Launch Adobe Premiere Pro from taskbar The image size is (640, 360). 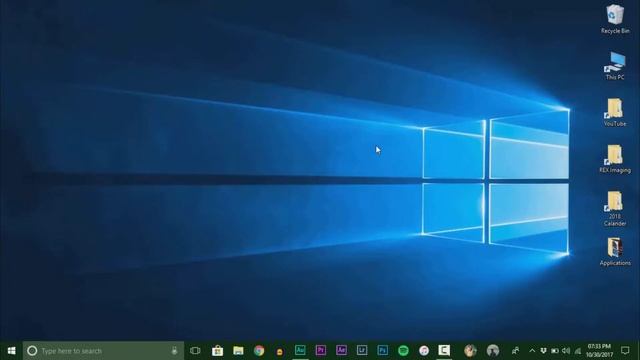click(x=321, y=350)
